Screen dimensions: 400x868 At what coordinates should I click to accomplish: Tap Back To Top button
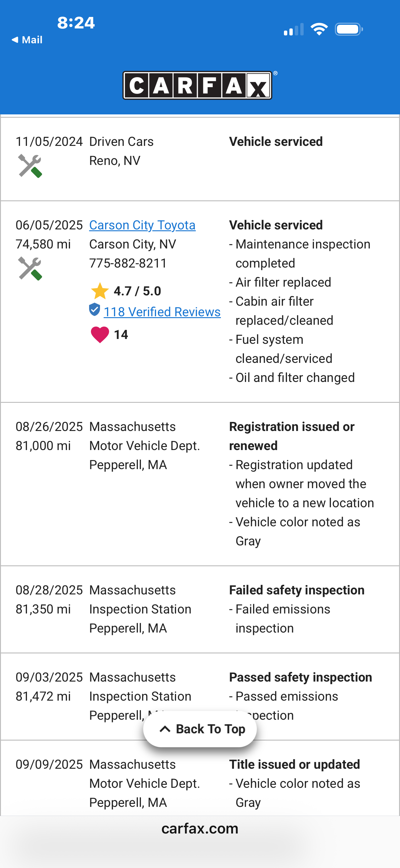(x=200, y=729)
